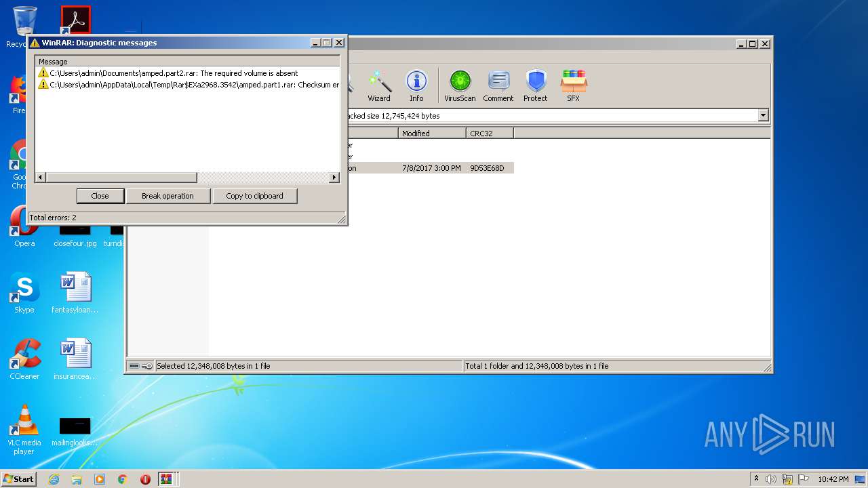
Task: Open the Adobe Reader desktop shortcut
Action: [75, 20]
